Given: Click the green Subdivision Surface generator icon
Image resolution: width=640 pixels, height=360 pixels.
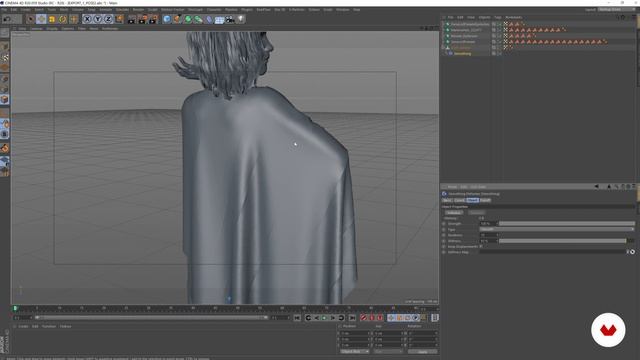Looking at the screenshot, I should point(188,19).
